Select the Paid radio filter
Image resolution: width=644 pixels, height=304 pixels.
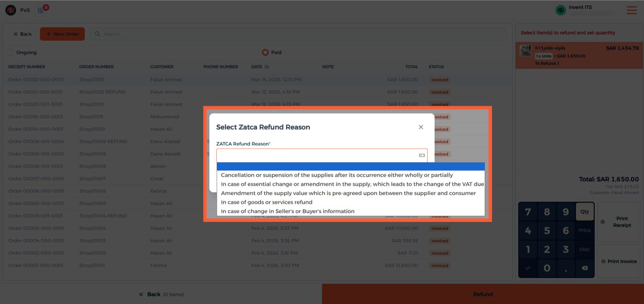(265, 52)
